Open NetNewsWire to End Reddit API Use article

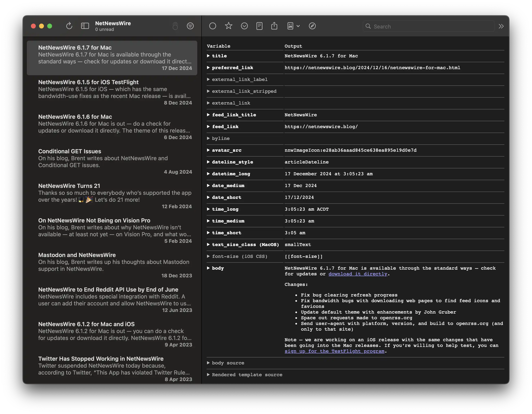click(112, 300)
